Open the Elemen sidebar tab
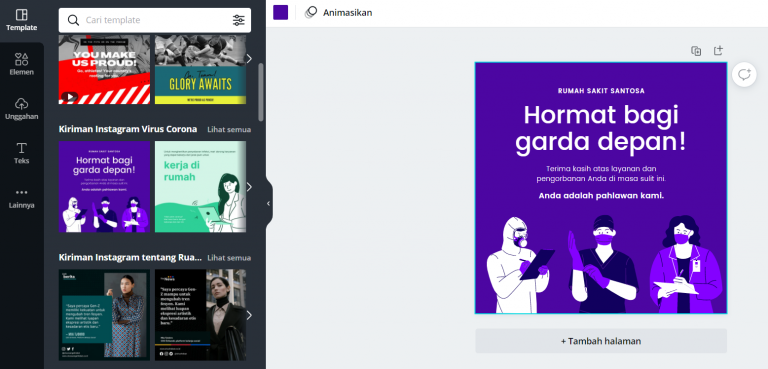The image size is (768, 369). tap(22, 65)
